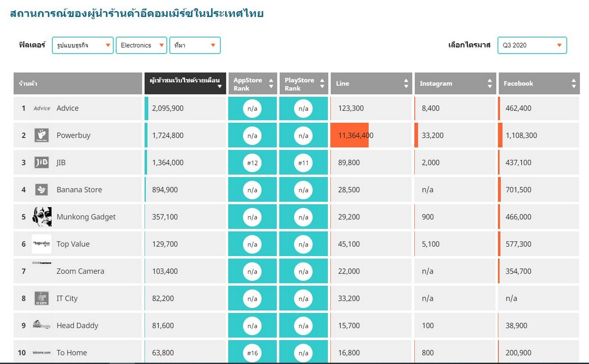This screenshot has width=589, height=364.
Task: Click the Advice store logo
Action: tap(42, 108)
